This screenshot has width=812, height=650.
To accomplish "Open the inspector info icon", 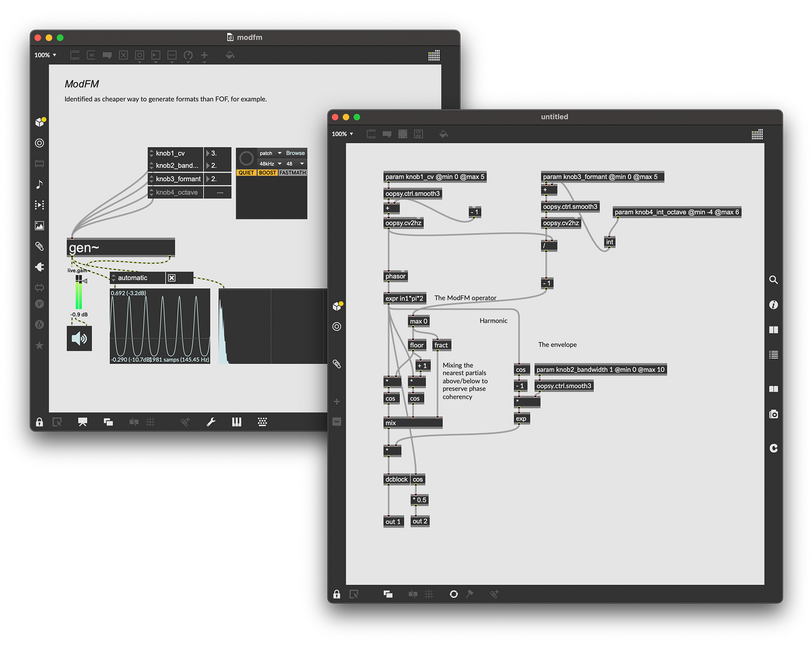I will point(774,305).
